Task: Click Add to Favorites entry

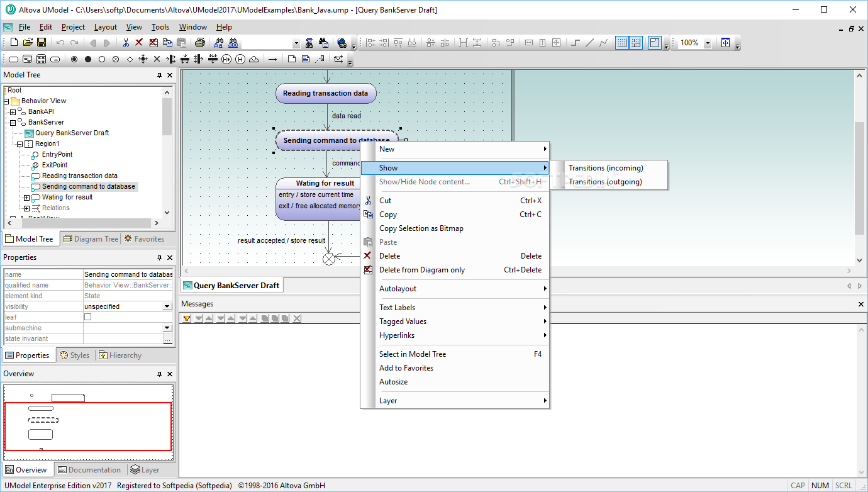Action: [455, 368]
